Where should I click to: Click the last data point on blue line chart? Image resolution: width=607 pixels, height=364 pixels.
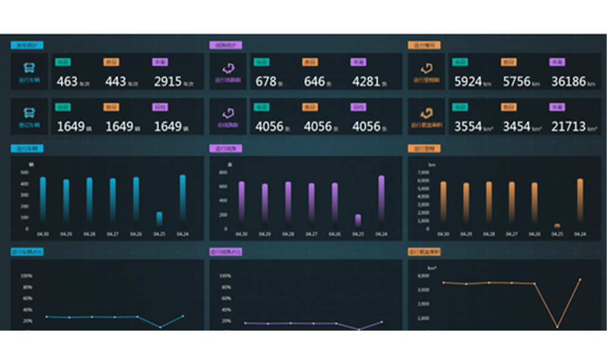[x=183, y=315]
